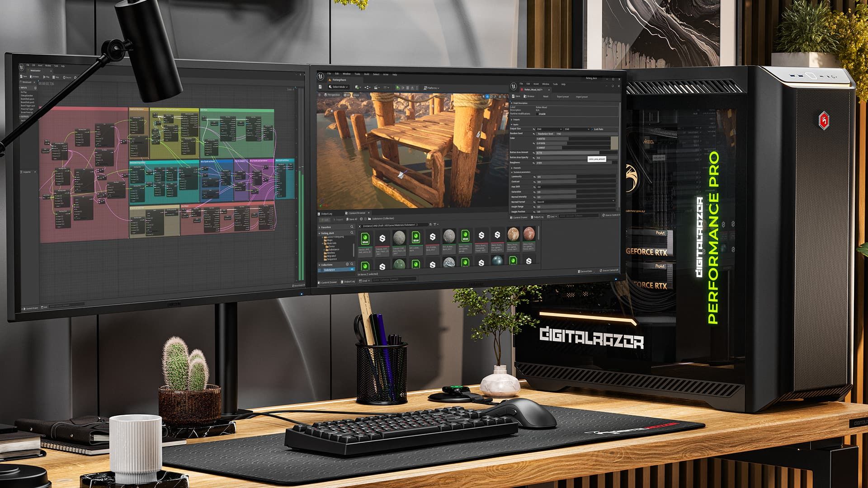Open the Actor menu in the FishingShack window

(386, 75)
